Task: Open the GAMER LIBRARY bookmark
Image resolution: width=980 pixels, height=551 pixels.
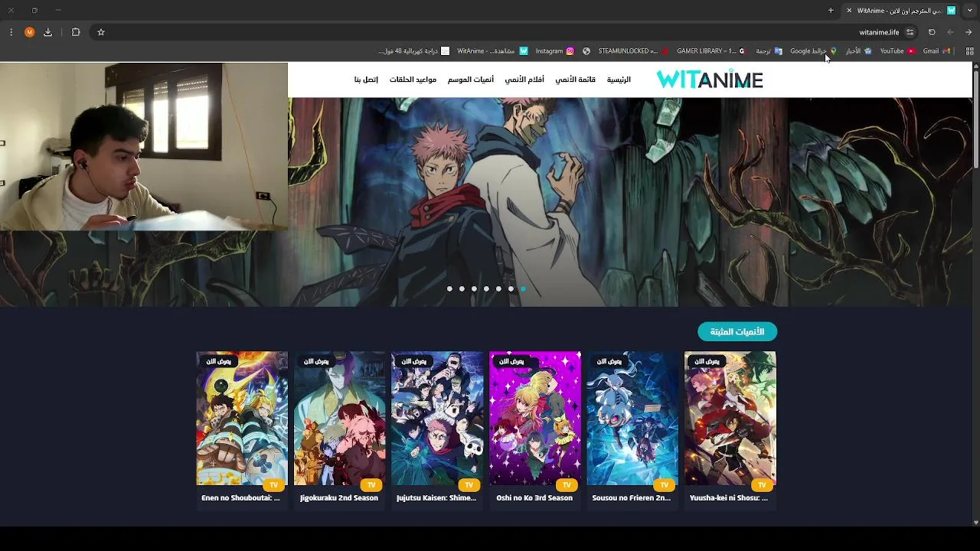Action: click(x=711, y=51)
